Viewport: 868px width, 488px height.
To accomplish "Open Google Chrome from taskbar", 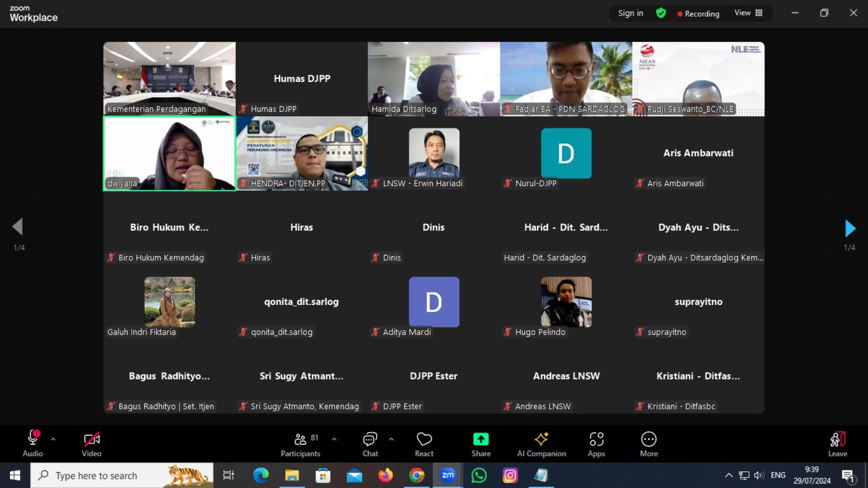I will 417,475.
